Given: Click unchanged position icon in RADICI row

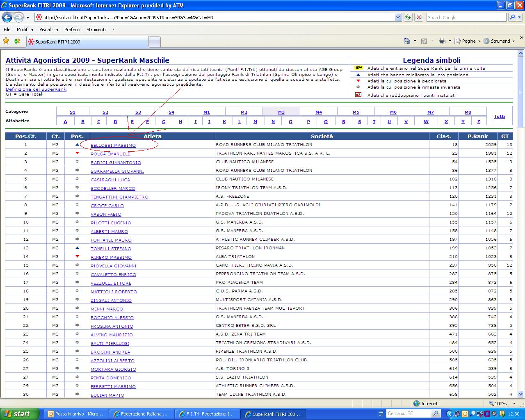Looking at the screenshot, I should 77,162.
